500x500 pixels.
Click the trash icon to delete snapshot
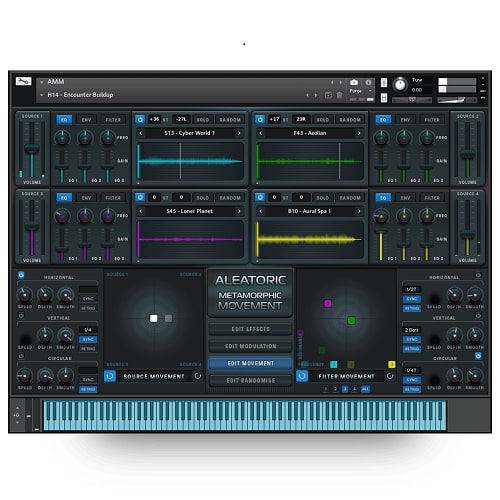point(339,95)
